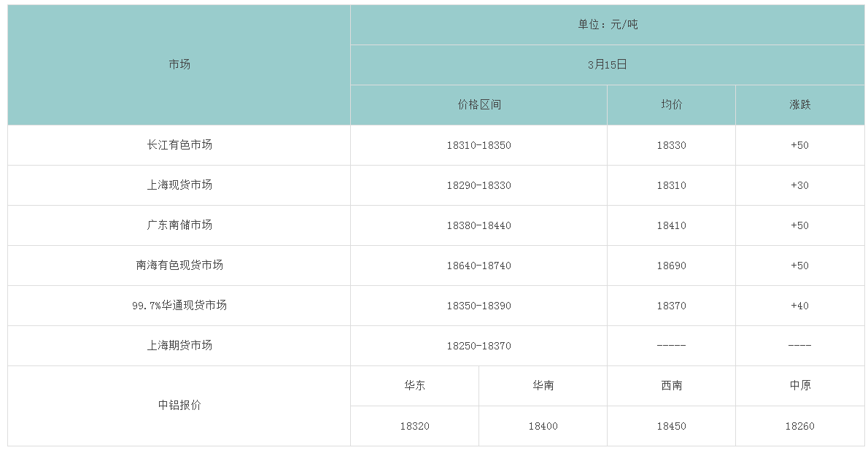Click the 市场 column header
The height and width of the screenshot is (453, 868).
pyautogui.click(x=179, y=65)
